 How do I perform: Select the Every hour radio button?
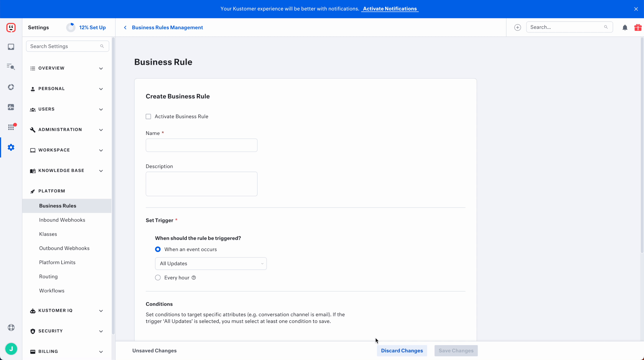(158, 278)
